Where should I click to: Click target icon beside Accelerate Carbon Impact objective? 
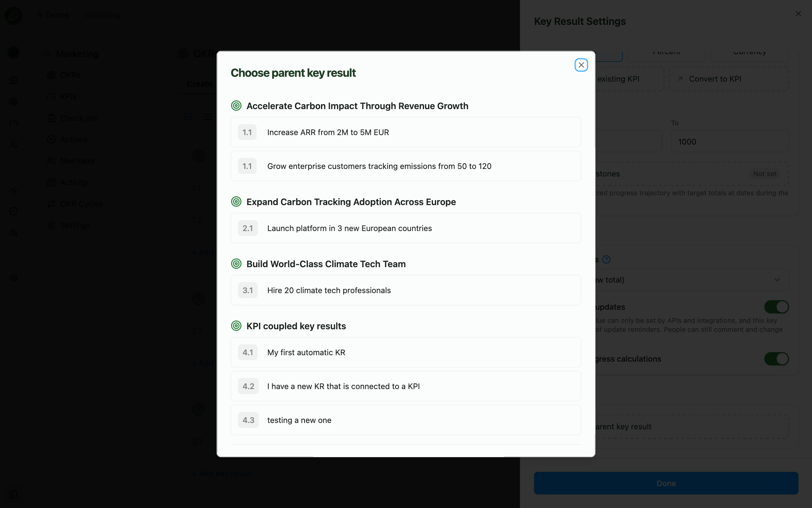pos(236,106)
